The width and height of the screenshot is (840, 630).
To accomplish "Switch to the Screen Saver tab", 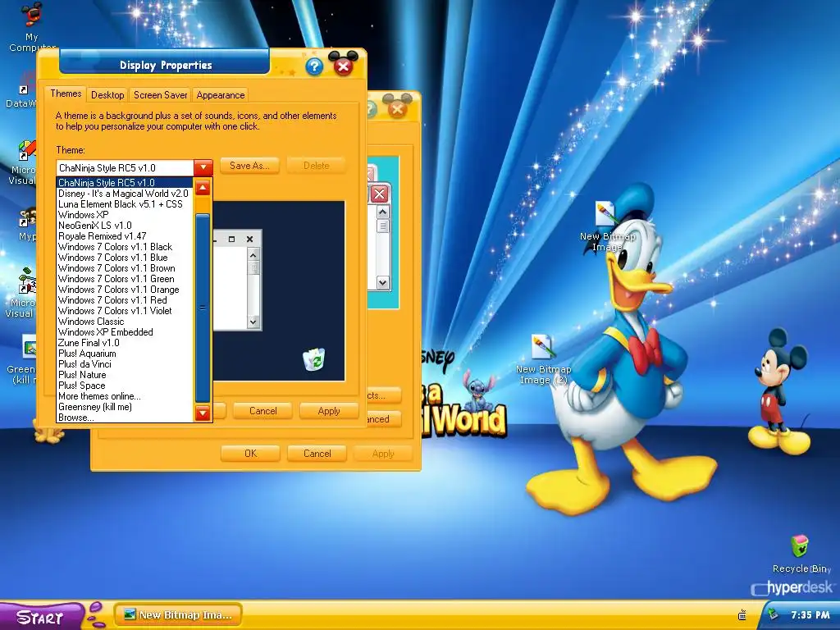I will click(160, 95).
